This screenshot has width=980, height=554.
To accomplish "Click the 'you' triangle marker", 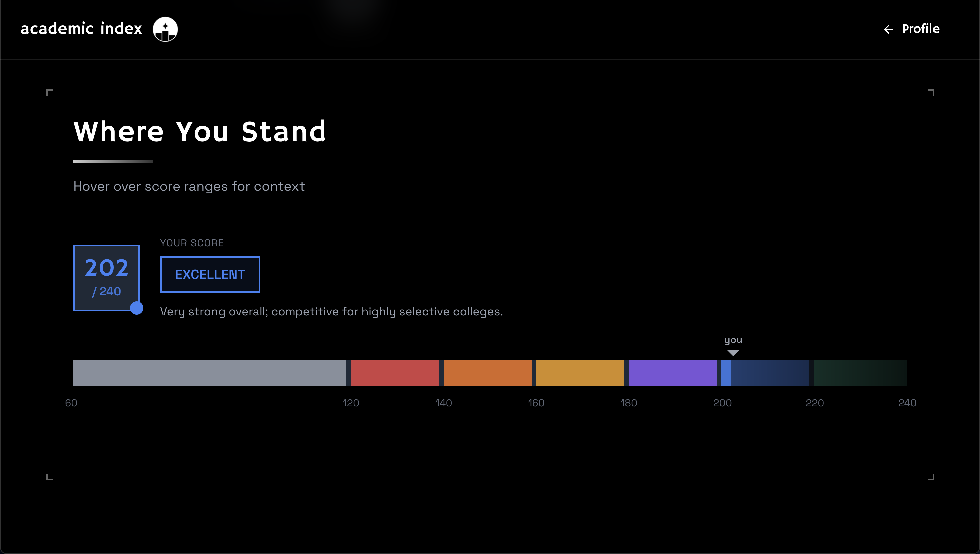I will pyautogui.click(x=733, y=353).
